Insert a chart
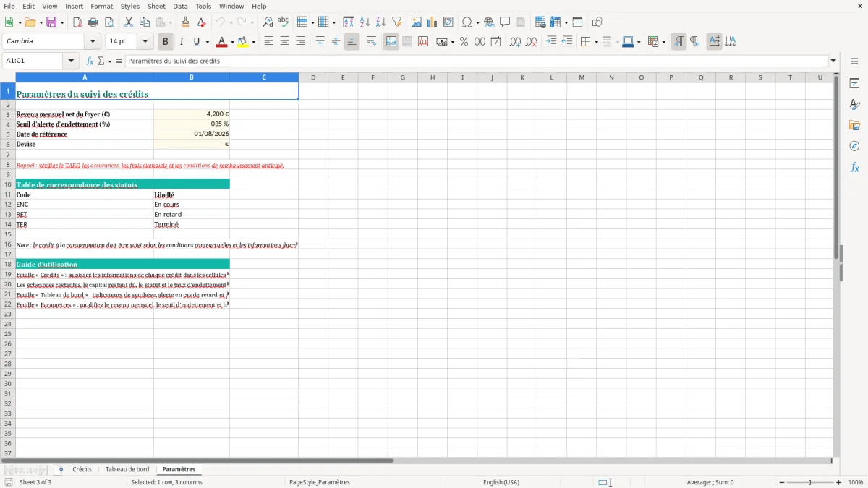The image size is (868, 488). click(432, 22)
